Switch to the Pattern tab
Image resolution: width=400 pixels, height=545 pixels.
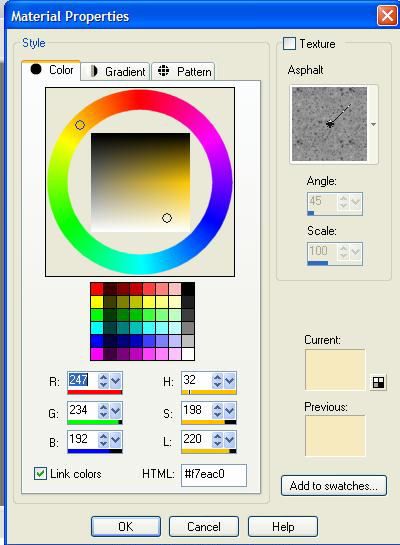[x=183, y=72]
